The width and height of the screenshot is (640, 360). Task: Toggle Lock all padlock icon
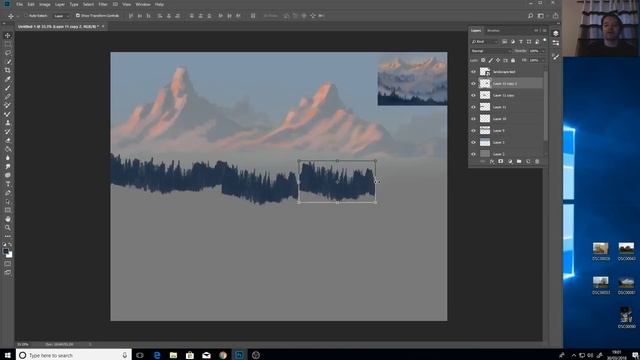pos(513,60)
